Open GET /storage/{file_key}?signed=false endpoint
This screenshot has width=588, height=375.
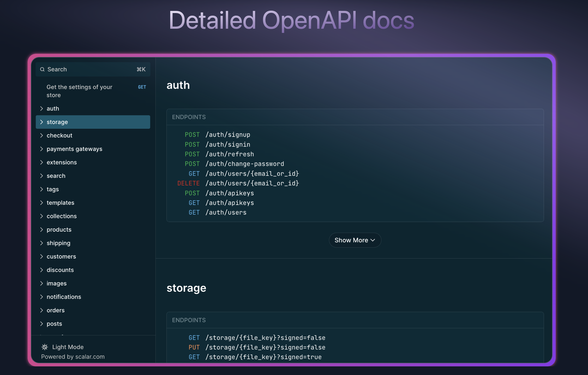[257, 338]
